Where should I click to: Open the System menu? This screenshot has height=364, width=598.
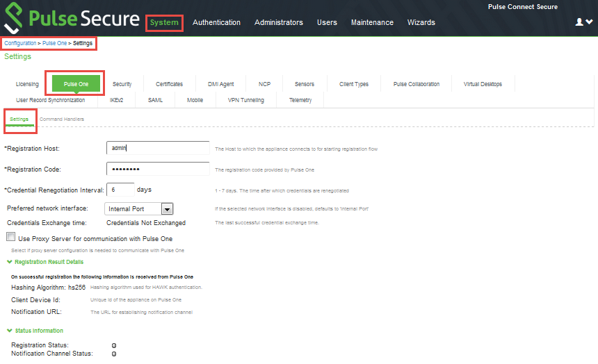click(164, 22)
